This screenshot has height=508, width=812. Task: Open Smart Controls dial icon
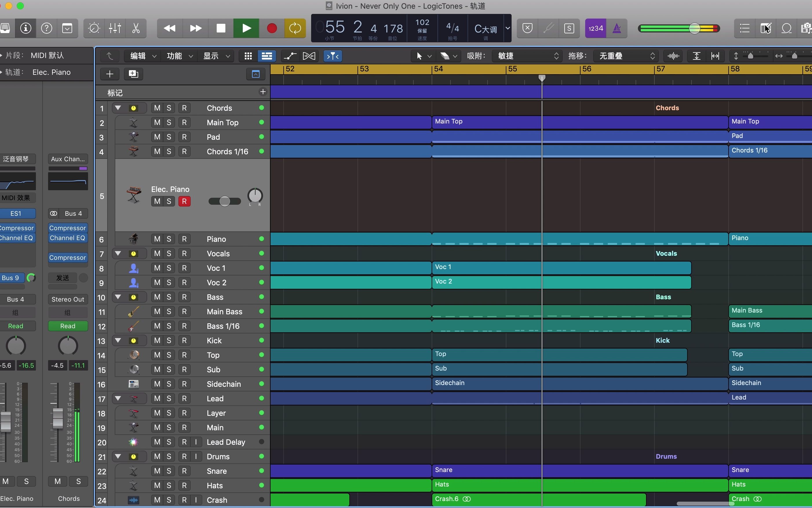(x=94, y=28)
